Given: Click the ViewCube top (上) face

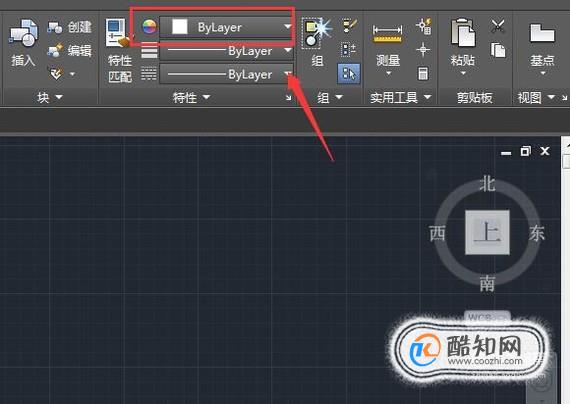Looking at the screenshot, I should point(487,232).
